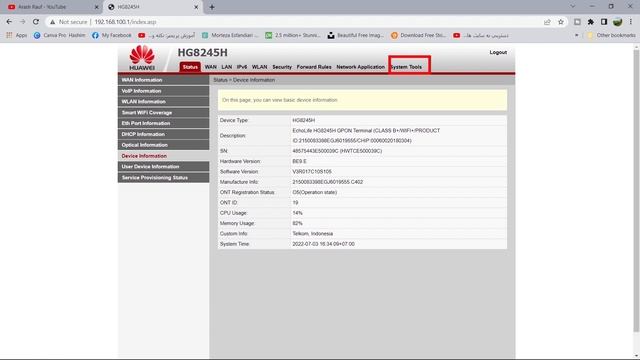
Task: Expand the hidden bookmarks overflow arrow
Action: (576, 36)
